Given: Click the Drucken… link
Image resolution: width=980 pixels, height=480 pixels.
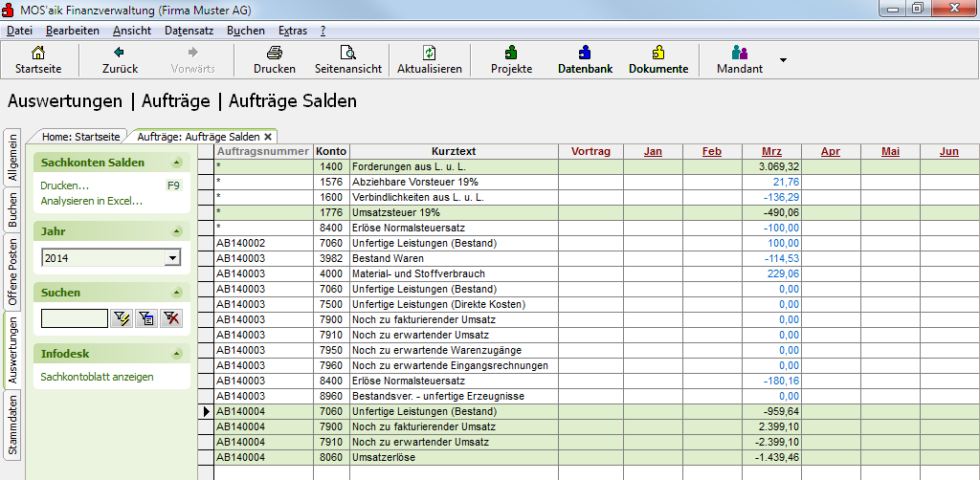Looking at the screenshot, I should tap(64, 186).
